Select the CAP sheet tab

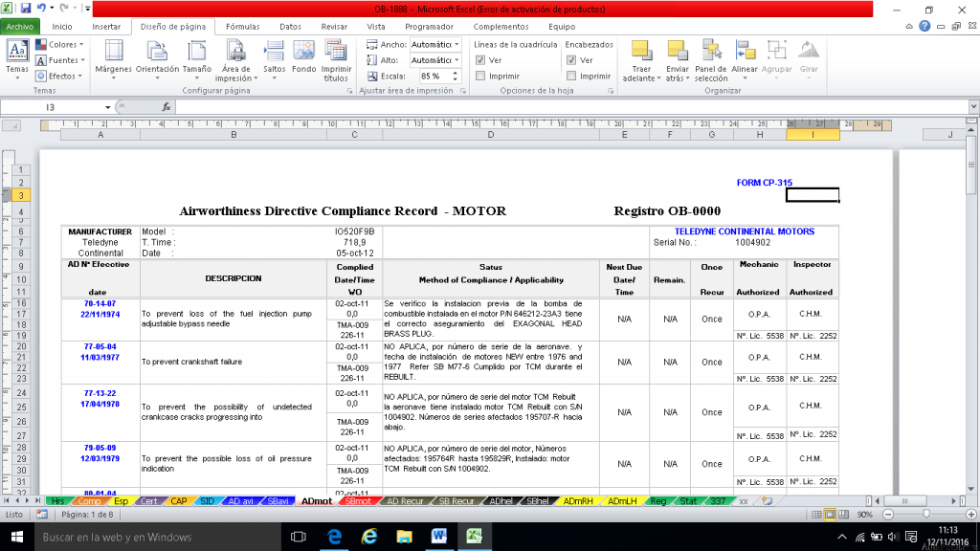(x=179, y=501)
